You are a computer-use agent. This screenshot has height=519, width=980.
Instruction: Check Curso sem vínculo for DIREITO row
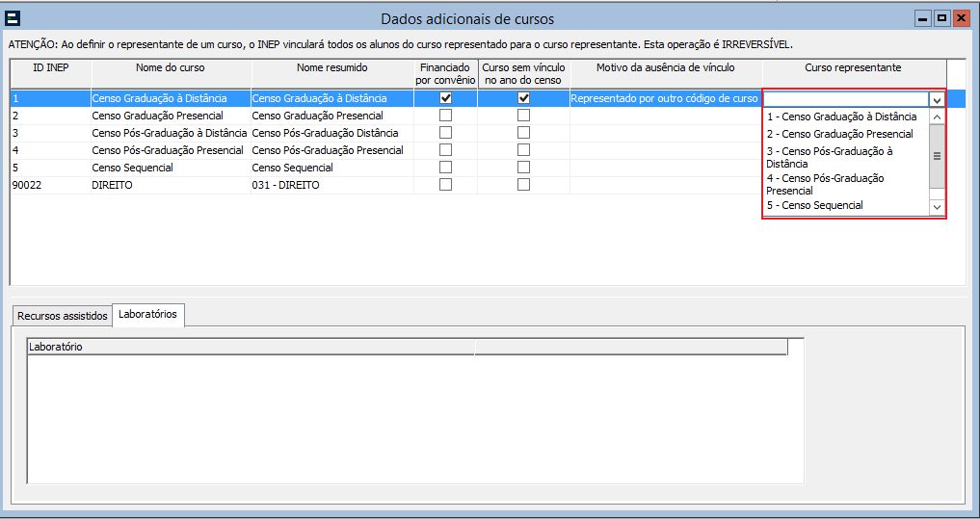(x=523, y=184)
